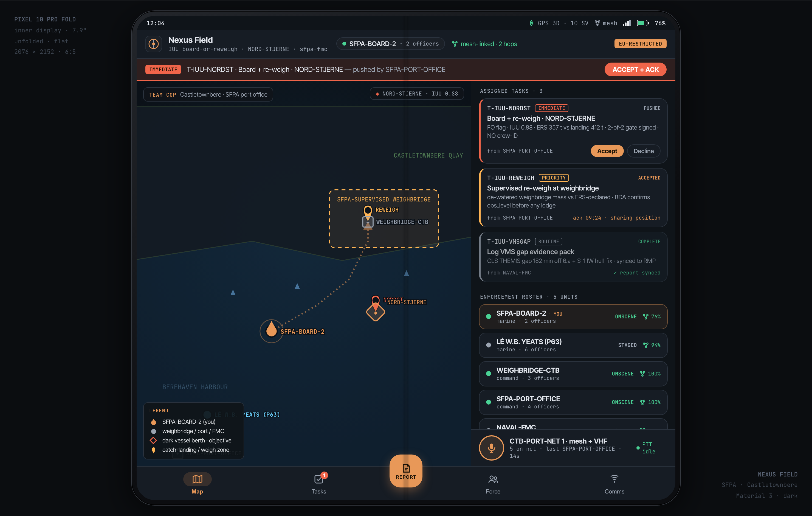Tap the mesh icon beside 94% for LÉ W.B. YEATS
The width and height of the screenshot is (812, 516).
(645, 345)
